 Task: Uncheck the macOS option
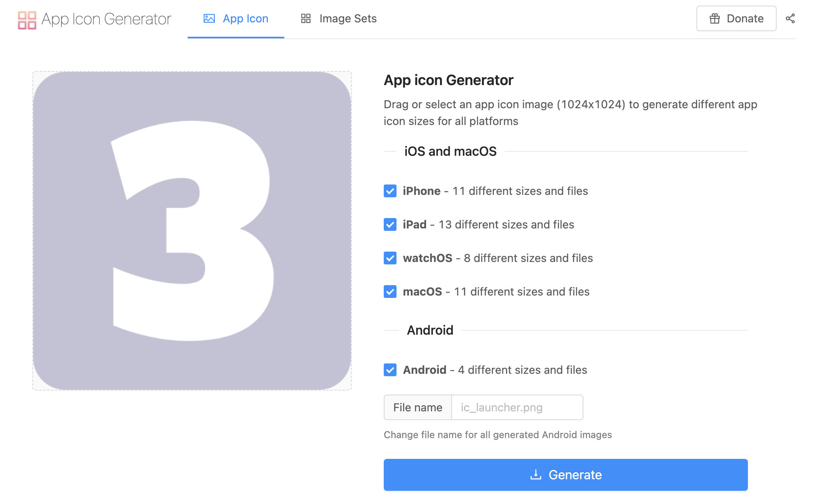390,292
